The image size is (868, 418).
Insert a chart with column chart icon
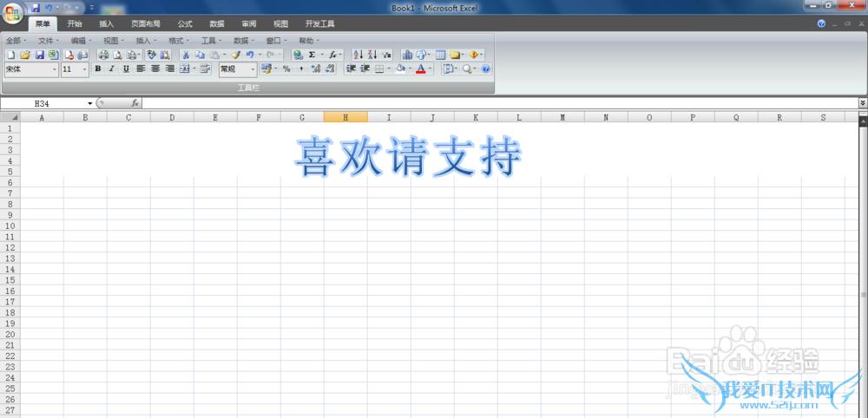tap(407, 55)
